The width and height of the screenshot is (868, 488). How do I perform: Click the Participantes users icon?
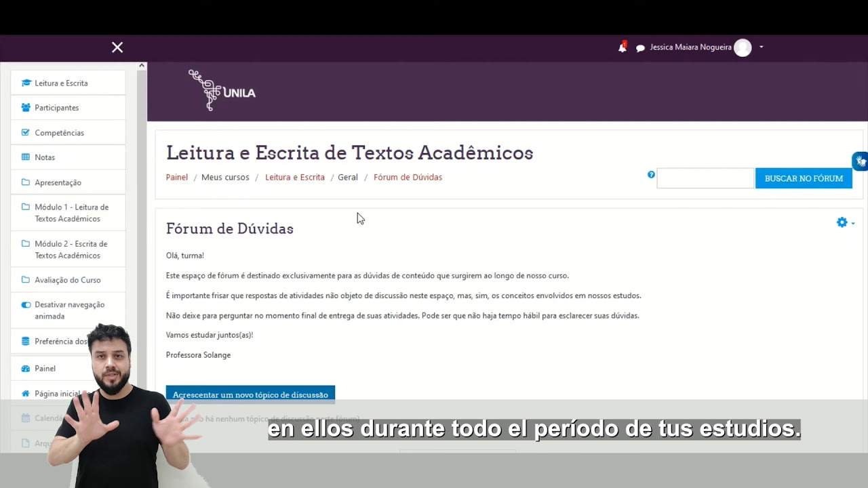[x=26, y=108]
